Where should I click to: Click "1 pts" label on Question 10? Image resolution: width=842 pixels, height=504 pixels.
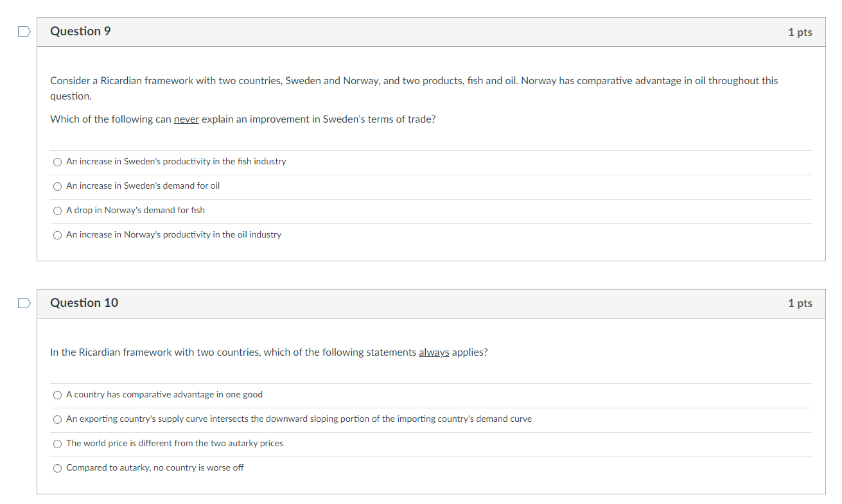click(x=800, y=302)
